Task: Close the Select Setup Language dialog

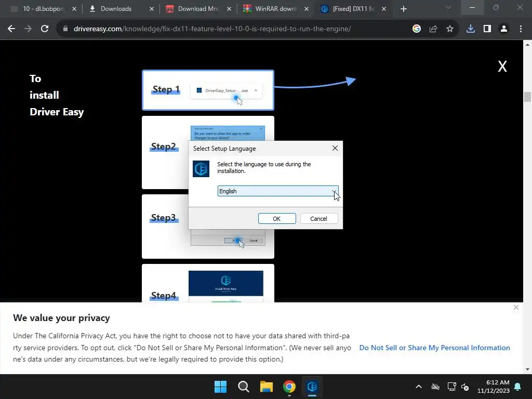Action: click(335, 148)
